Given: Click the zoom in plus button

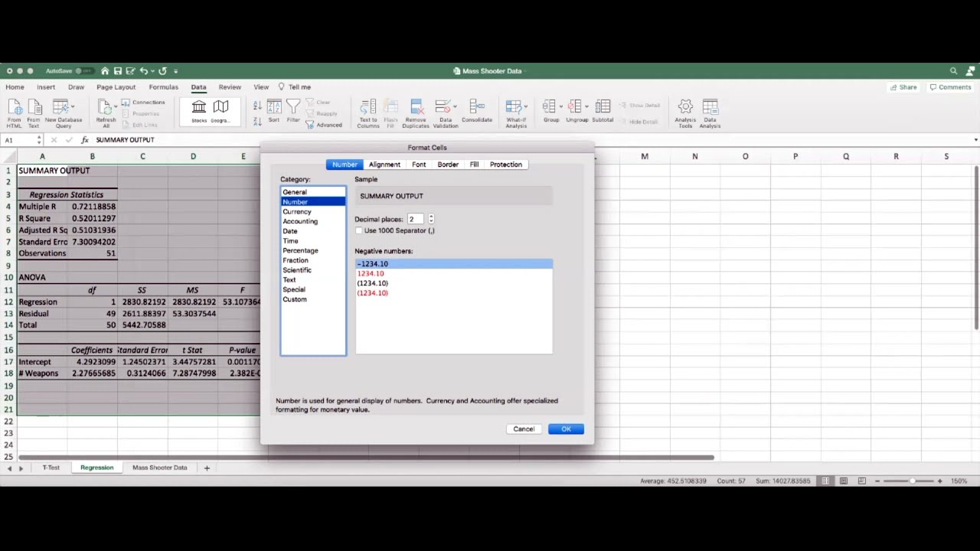Looking at the screenshot, I should (x=940, y=481).
